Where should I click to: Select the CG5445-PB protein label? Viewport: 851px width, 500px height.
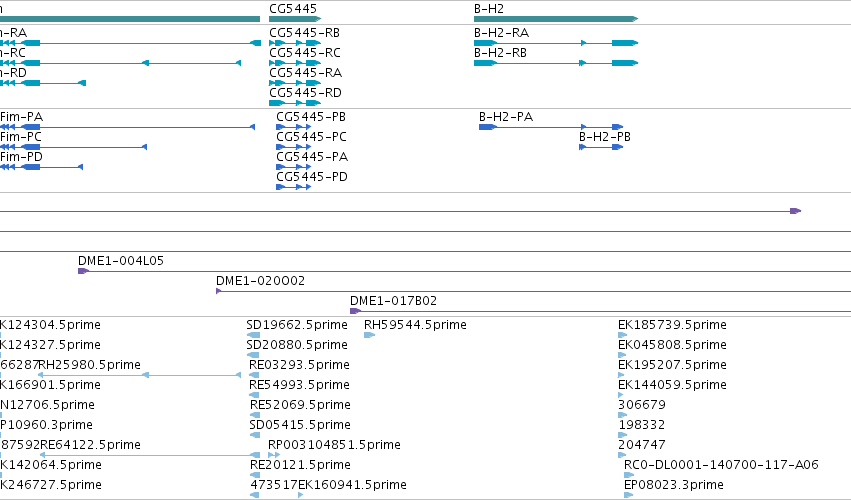click(x=311, y=117)
